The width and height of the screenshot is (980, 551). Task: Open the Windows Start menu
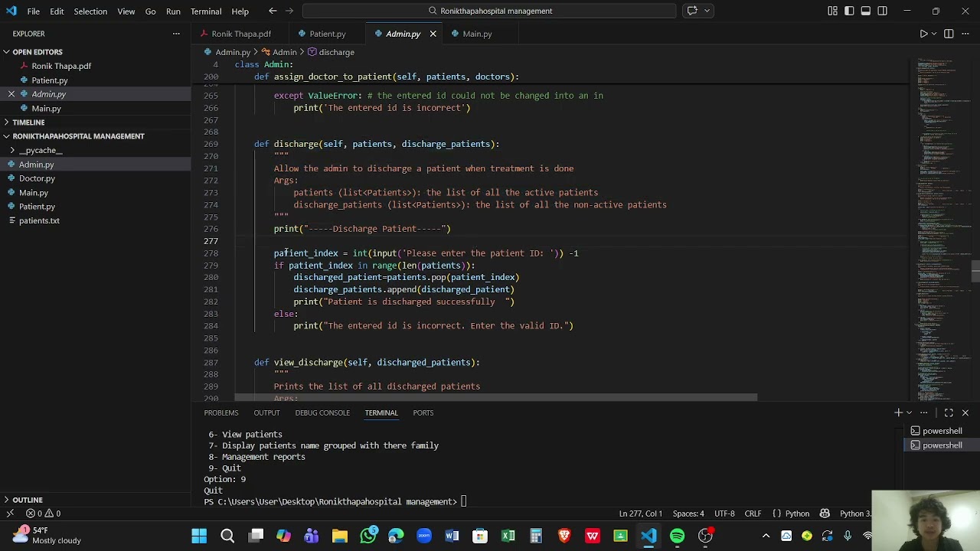[x=199, y=536]
